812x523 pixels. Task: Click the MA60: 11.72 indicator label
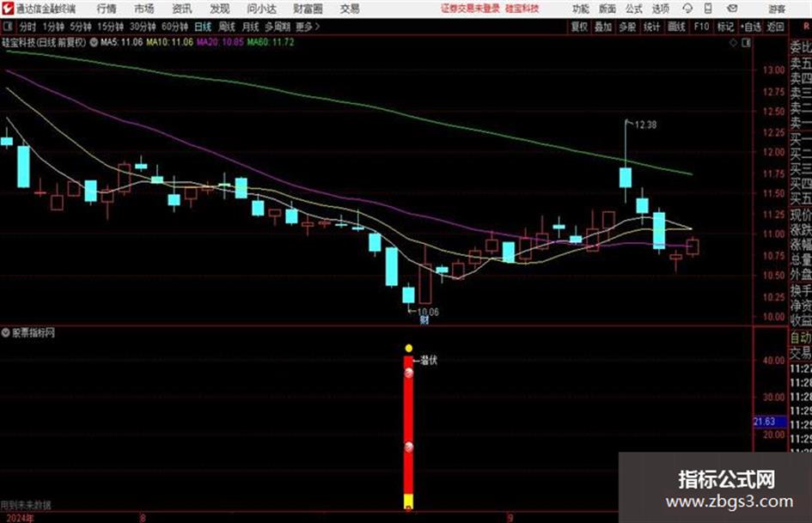click(271, 42)
